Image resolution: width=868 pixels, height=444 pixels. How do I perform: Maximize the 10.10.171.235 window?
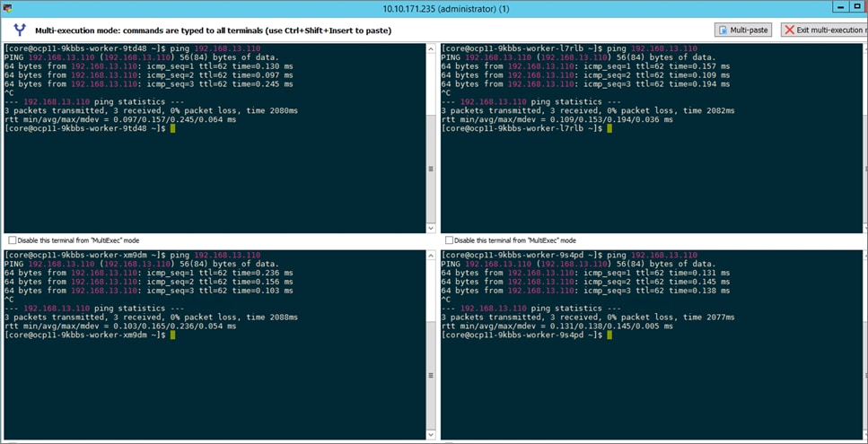coord(859,6)
